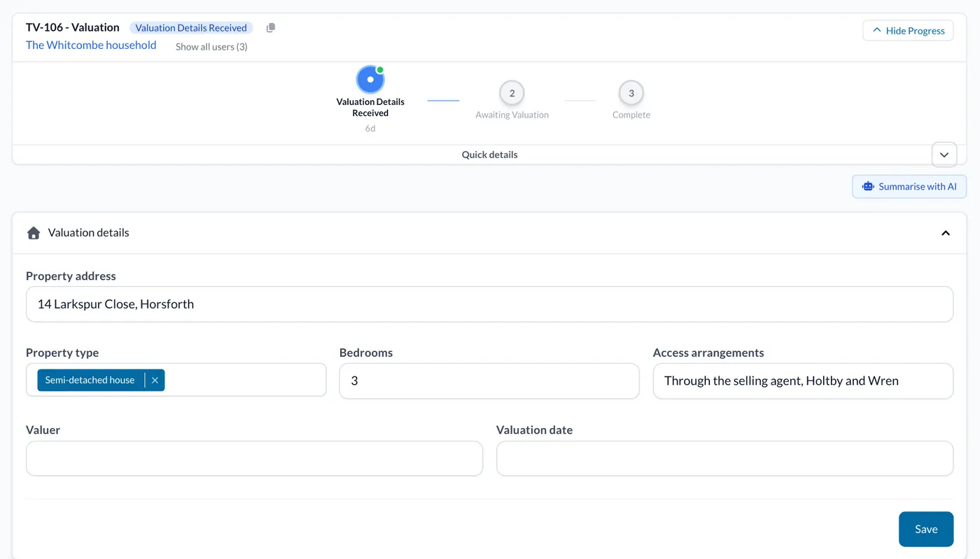This screenshot has width=980, height=559.
Task: Click the Valuation details section heading
Action: pyautogui.click(x=88, y=233)
